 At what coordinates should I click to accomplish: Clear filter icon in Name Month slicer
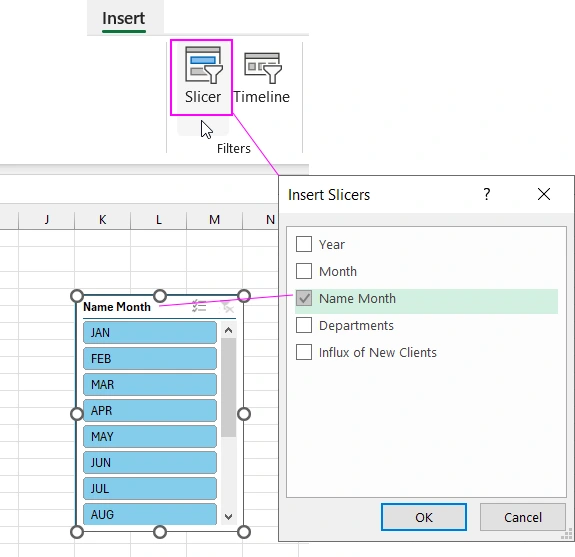[227, 307]
